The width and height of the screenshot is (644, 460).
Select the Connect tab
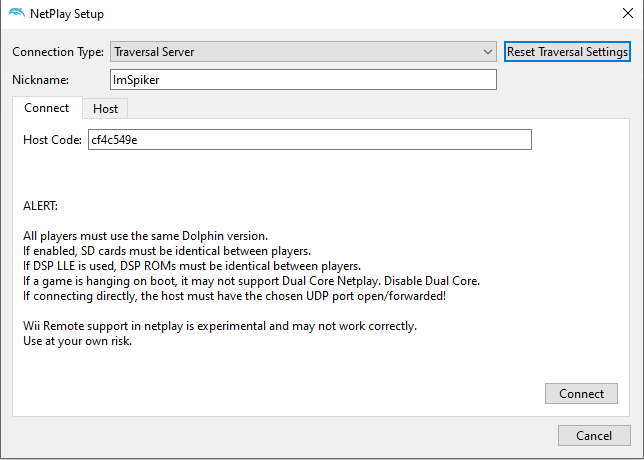pyautogui.click(x=46, y=108)
